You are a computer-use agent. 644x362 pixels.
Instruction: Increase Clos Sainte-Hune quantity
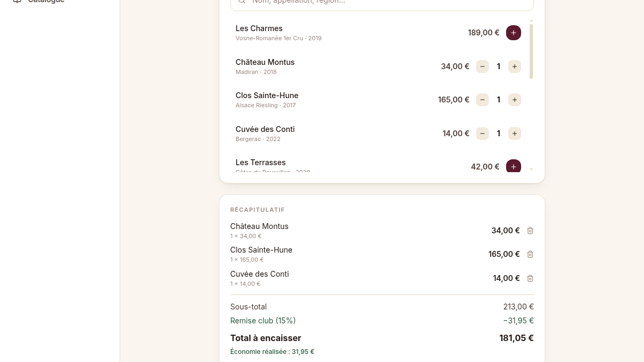515,100
